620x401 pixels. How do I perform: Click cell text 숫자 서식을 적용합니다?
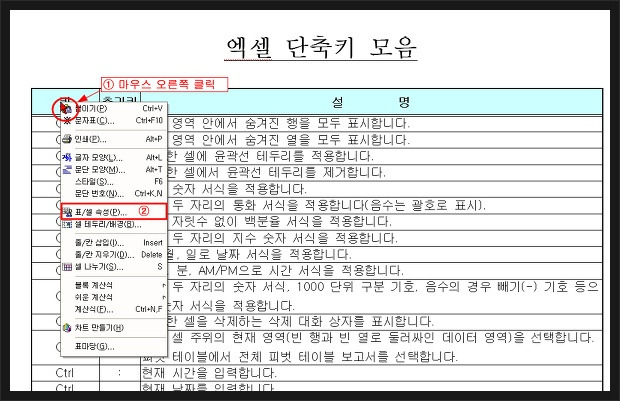click(239, 189)
